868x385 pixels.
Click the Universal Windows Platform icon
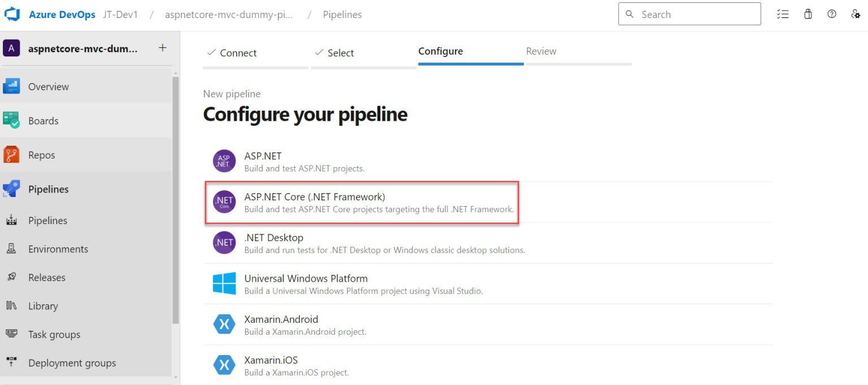(x=224, y=283)
